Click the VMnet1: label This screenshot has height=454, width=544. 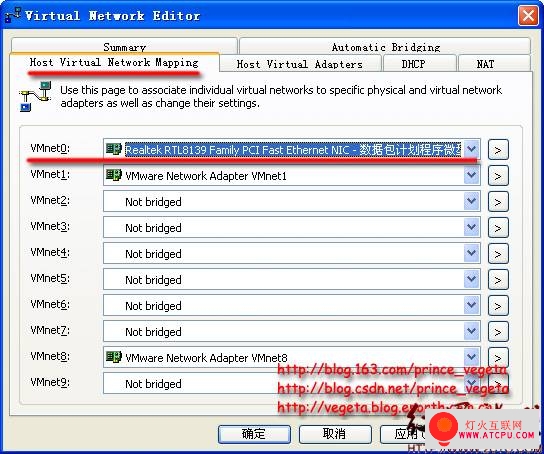click(x=50, y=174)
